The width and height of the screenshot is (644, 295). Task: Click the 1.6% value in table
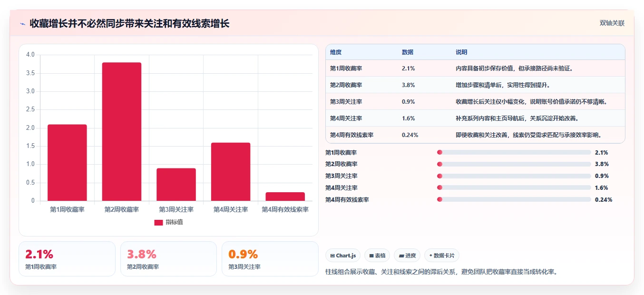[409, 118]
